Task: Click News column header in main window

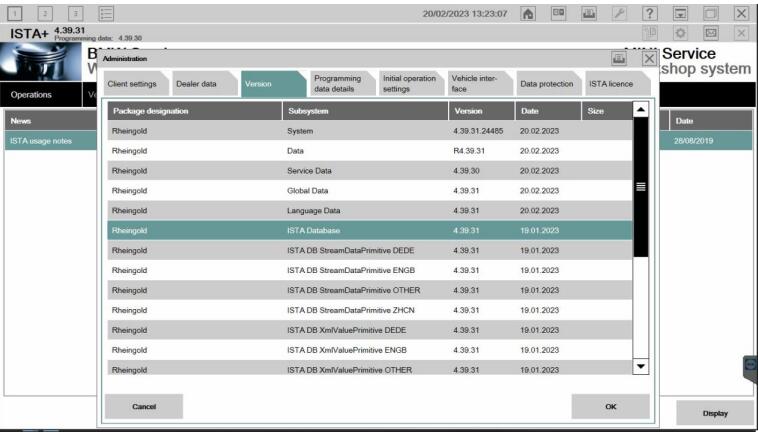Action: 51,121
